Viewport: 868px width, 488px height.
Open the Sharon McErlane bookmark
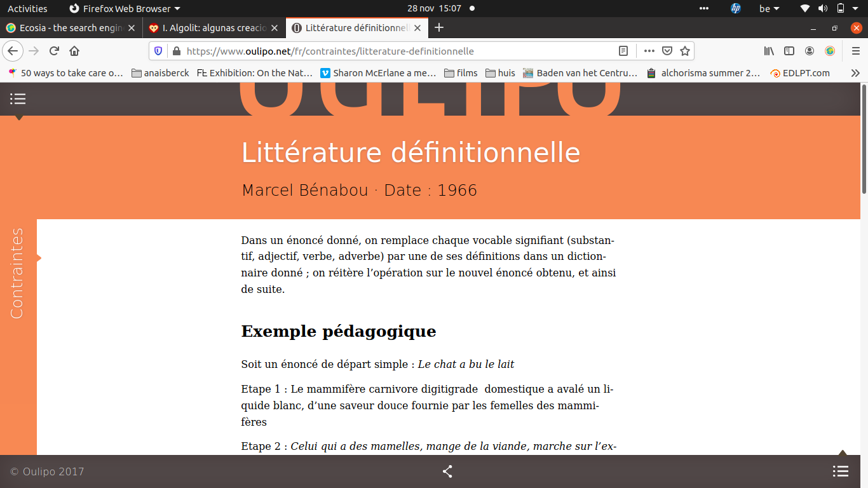pyautogui.click(x=378, y=73)
